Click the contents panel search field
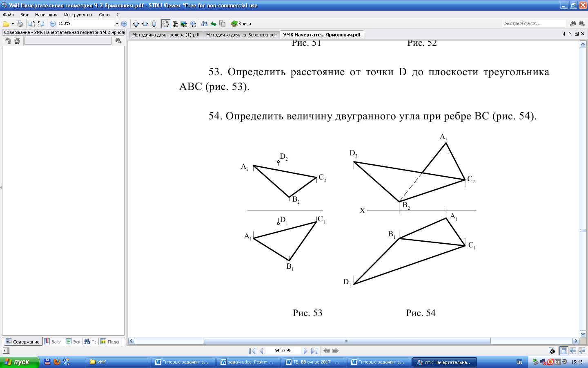 pos(68,40)
